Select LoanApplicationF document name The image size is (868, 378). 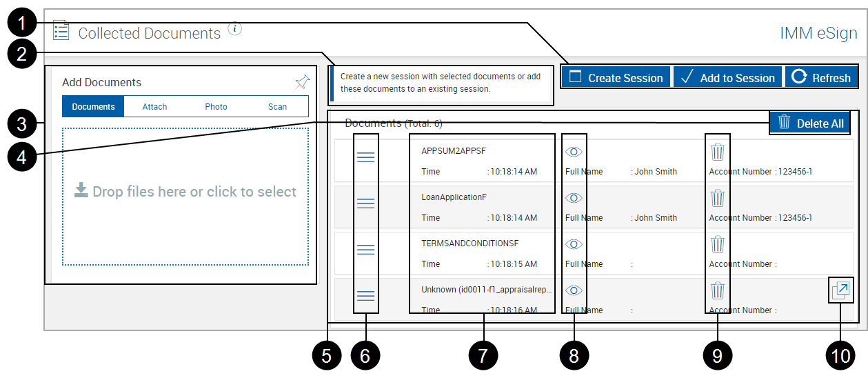point(454,197)
